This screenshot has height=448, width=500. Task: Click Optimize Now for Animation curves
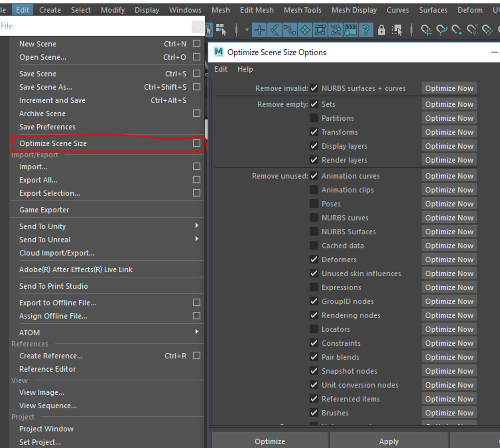[x=449, y=176]
